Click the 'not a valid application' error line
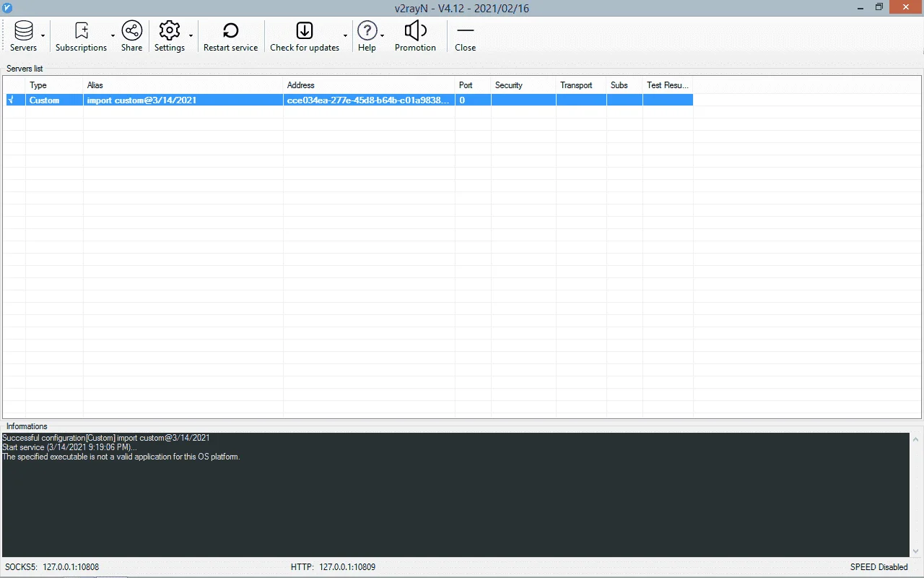The image size is (924, 578). [x=121, y=457]
